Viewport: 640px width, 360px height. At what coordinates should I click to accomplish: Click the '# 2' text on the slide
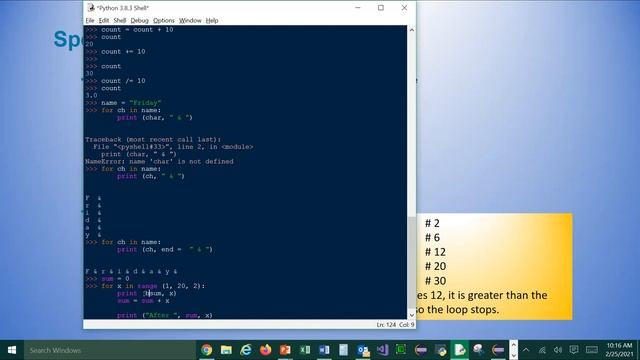coord(432,223)
